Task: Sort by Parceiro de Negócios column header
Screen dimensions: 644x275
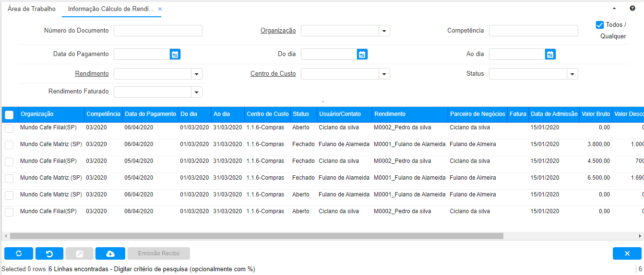Action: 477,114
